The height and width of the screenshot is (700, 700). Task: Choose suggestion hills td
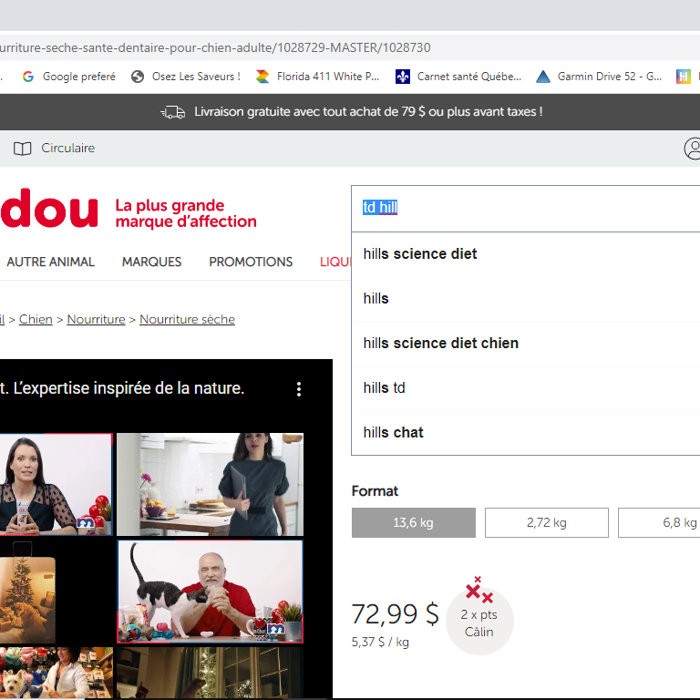(525, 388)
